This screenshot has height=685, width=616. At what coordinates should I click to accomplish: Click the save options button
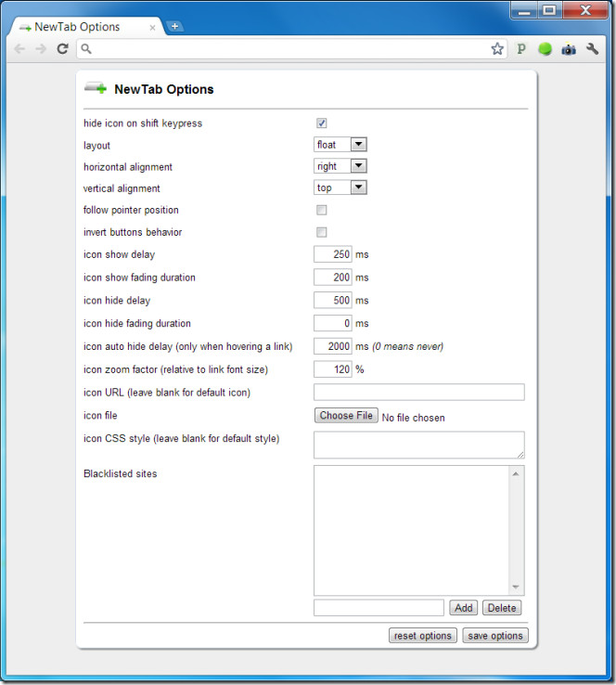494,636
